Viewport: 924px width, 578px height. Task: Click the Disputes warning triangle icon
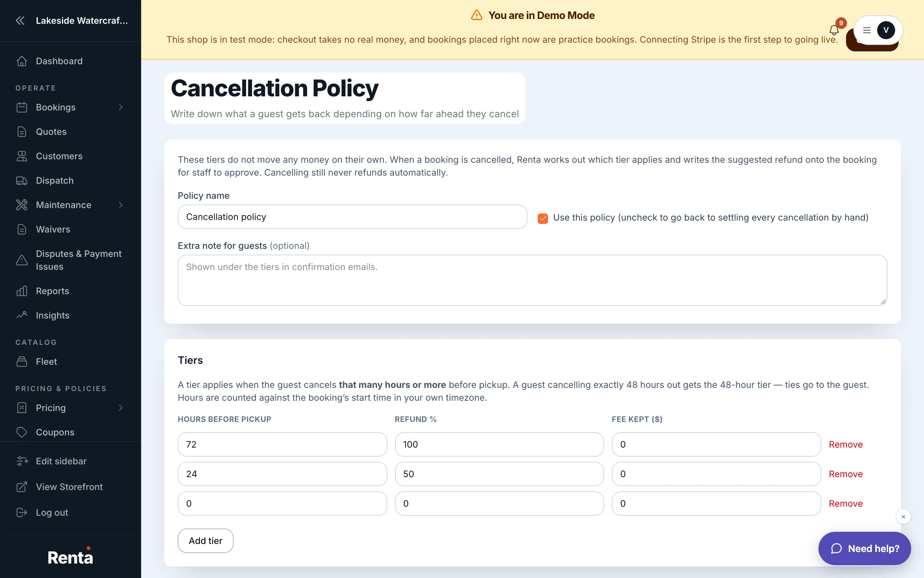coord(22,260)
